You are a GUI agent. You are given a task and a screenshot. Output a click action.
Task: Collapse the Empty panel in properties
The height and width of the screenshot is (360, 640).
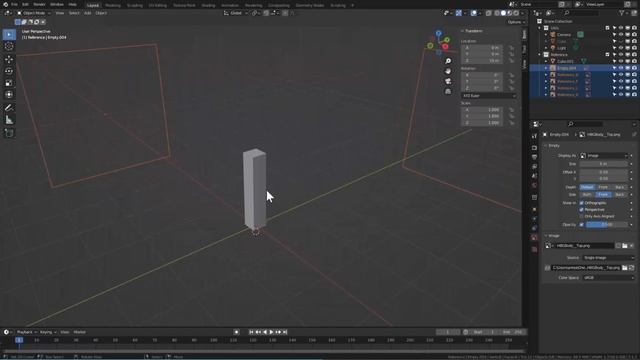(x=546, y=146)
